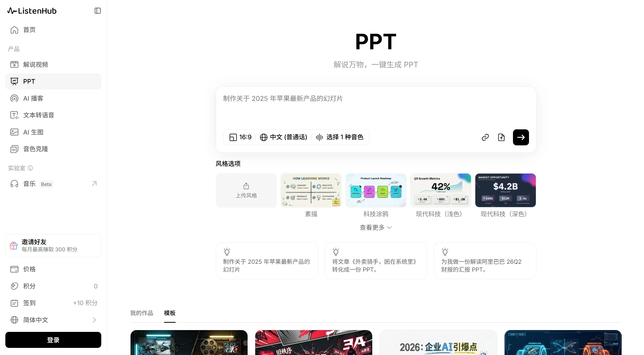Click the Apple 2025 幻灯片 suggestion card
Screen dimensions: 644x355
(266, 261)
